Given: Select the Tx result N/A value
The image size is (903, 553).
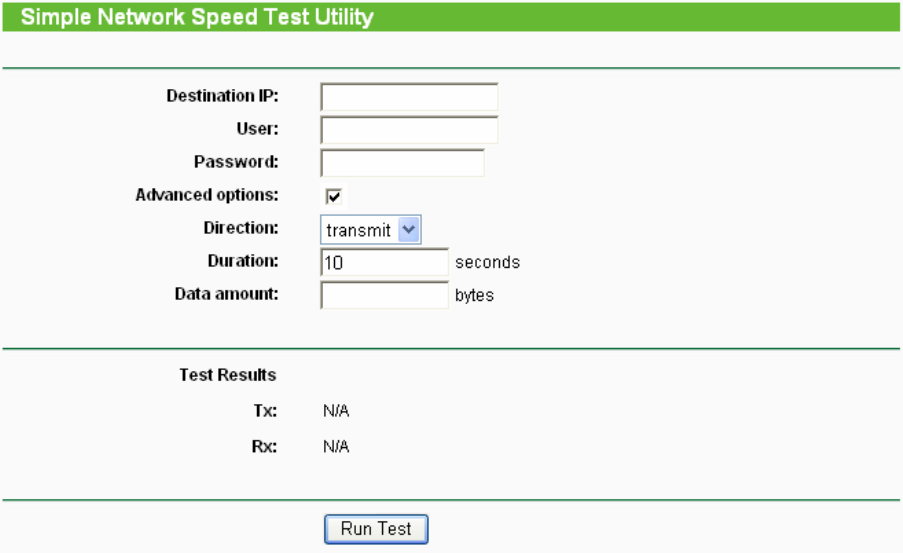Looking at the screenshot, I should pyautogui.click(x=336, y=411).
